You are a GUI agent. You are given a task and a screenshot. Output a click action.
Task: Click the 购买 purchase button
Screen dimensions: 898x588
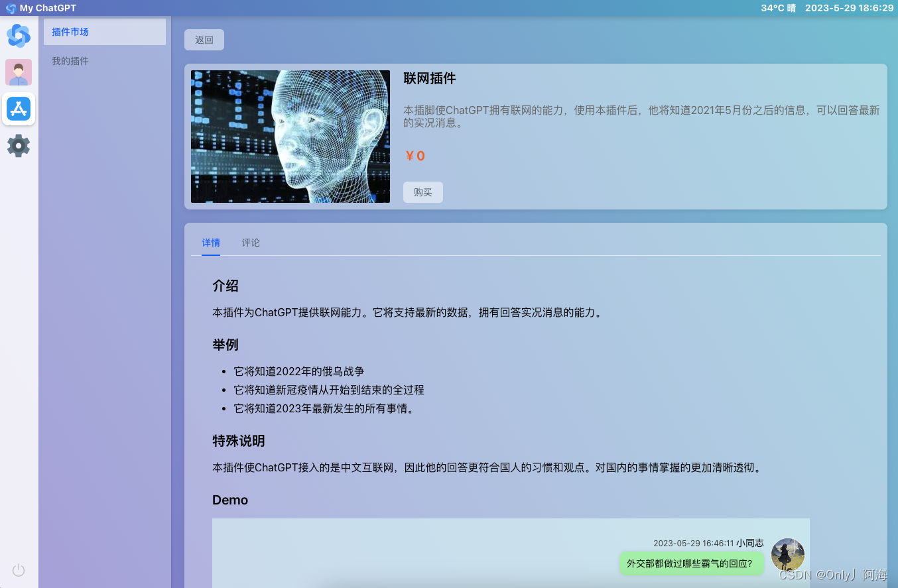point(423,192)
